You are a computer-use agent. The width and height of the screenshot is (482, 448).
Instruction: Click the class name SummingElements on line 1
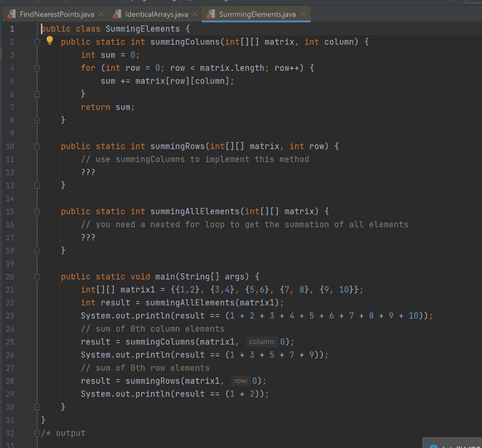coord(143,29)
